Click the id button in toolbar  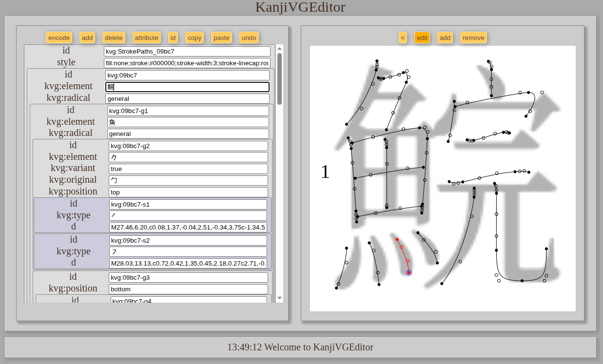click(173, 38)
